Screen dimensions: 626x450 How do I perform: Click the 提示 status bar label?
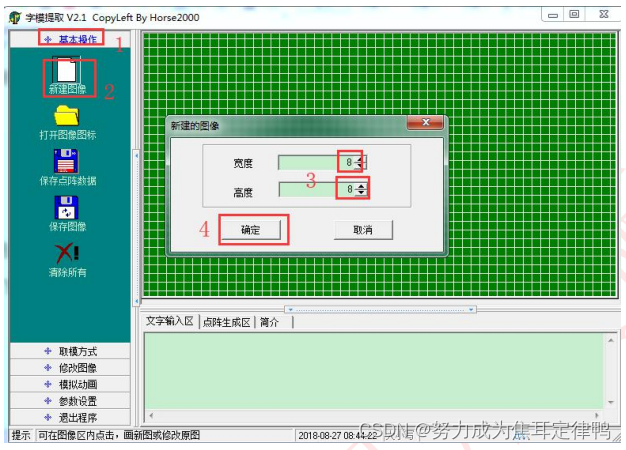(21, 435)
